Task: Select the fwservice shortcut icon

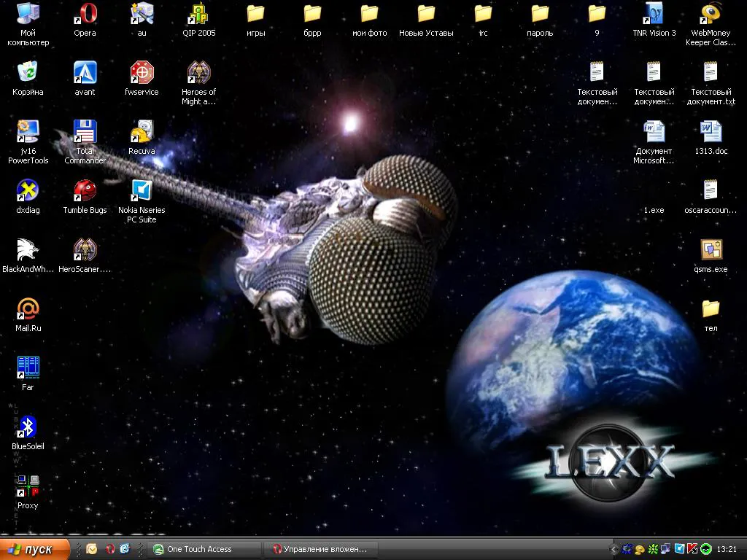Action: [142, 79]
